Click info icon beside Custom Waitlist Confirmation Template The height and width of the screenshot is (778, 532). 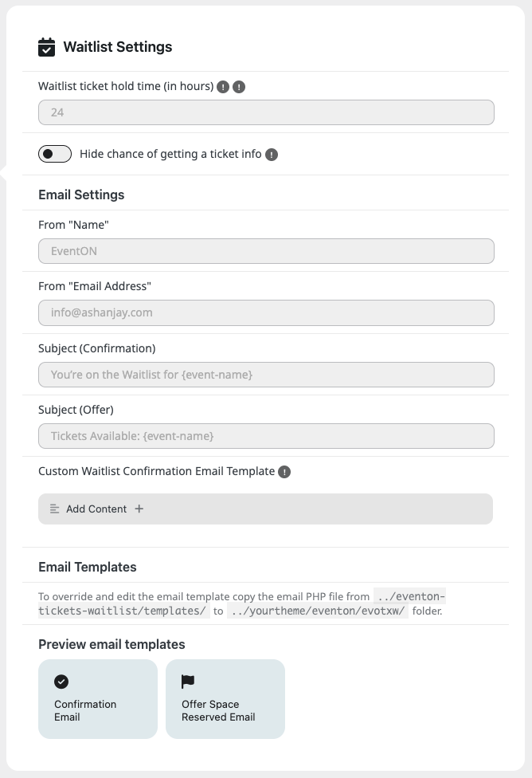click(284, 472)
